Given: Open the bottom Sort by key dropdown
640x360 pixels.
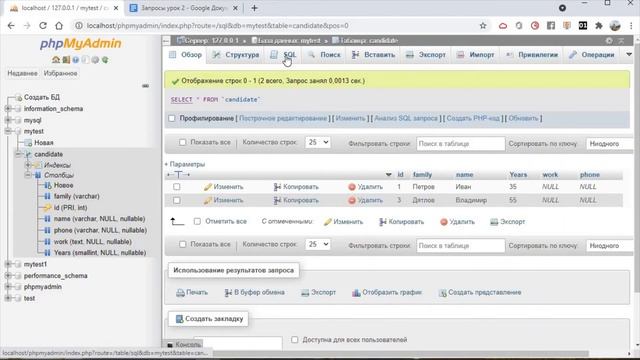Looking at the screenshot, I should tap(610, 246).
